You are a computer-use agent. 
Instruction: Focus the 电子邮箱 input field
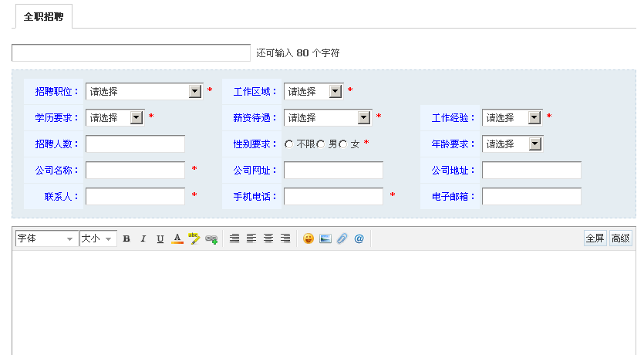(x=531, y=196)
